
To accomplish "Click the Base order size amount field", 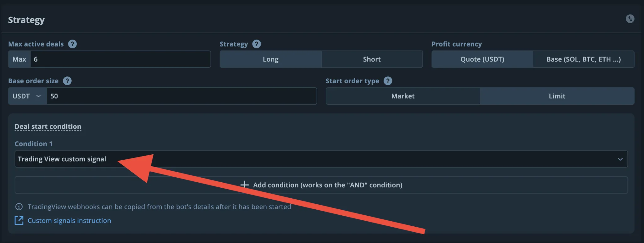I will (x=181, y=96).
